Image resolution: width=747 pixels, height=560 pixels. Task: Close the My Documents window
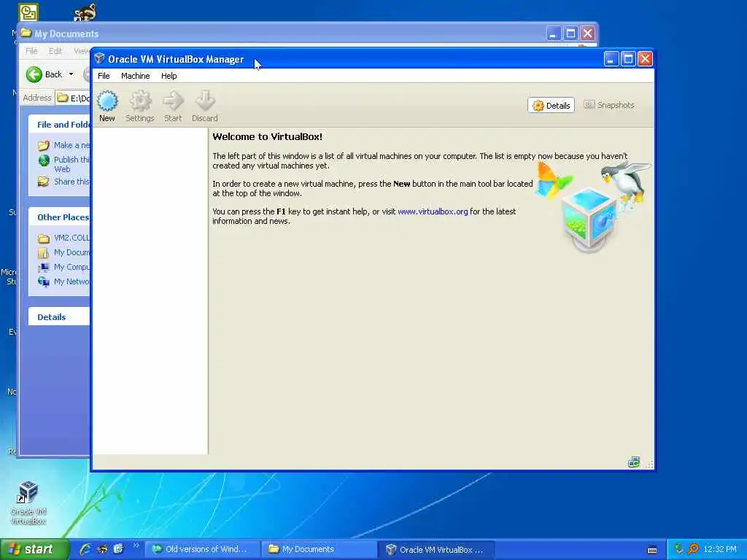click(x=588, y=34)
